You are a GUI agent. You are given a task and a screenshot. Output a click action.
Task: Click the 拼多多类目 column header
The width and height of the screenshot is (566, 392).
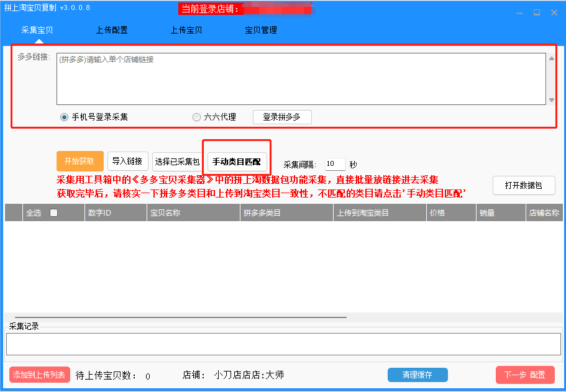[x=286, y=213]
